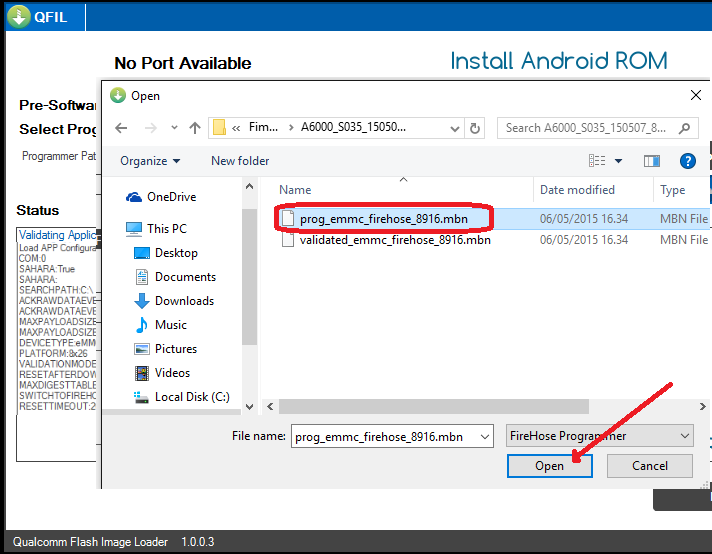Click the QFIL logo icon
The width and height of the screenshot is (712, 554).
19,16
